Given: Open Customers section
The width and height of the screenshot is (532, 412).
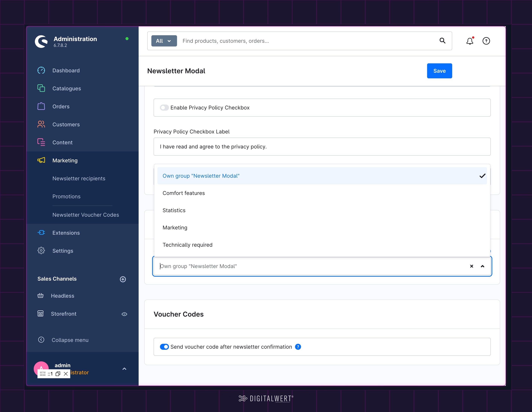Looking at the screenshot, I should coord(66,124).
